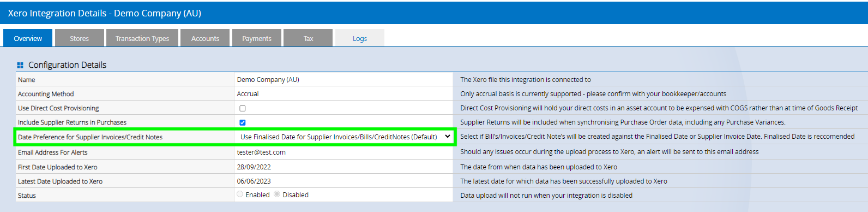Click description 'Data upload will not run'
This screenshot has width=868, height=212.
pyautogui.click(x=546, y=196)
